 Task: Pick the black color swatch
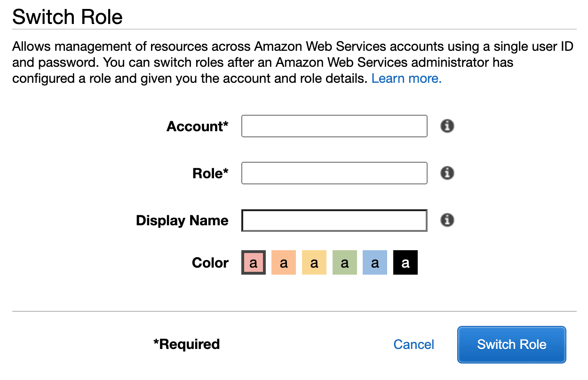coord(405,262)
